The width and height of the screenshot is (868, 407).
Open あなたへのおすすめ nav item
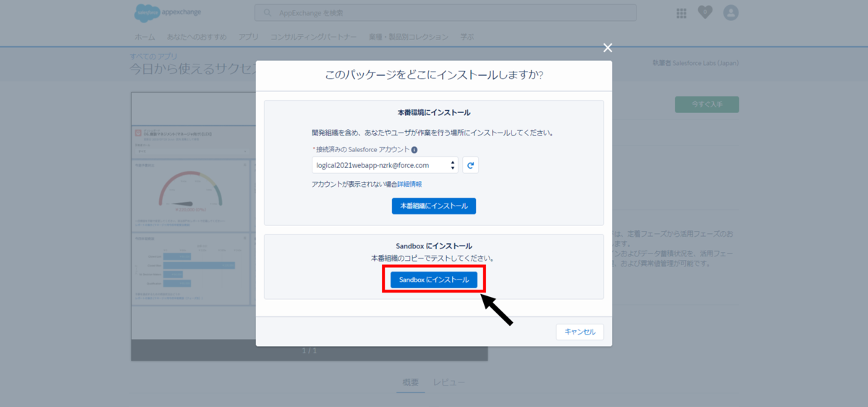coord(196,36)
